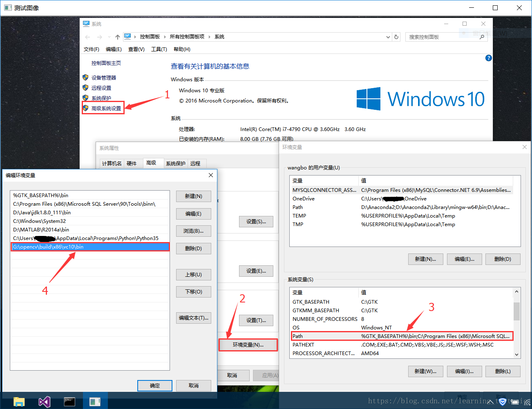Viewport: 532px width, 409px height.
Task: Close the 编辑环境变量 dialog
Action: tap(211, 175)
